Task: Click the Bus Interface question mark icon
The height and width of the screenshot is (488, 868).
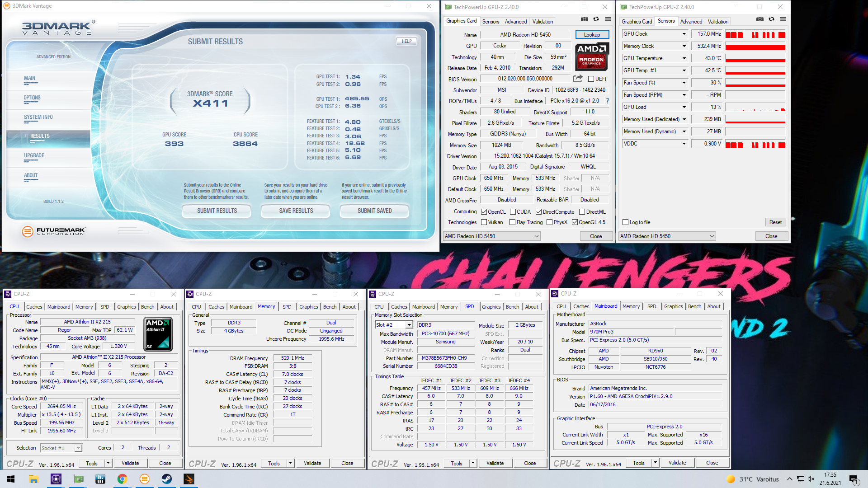Action: point(607,101)
